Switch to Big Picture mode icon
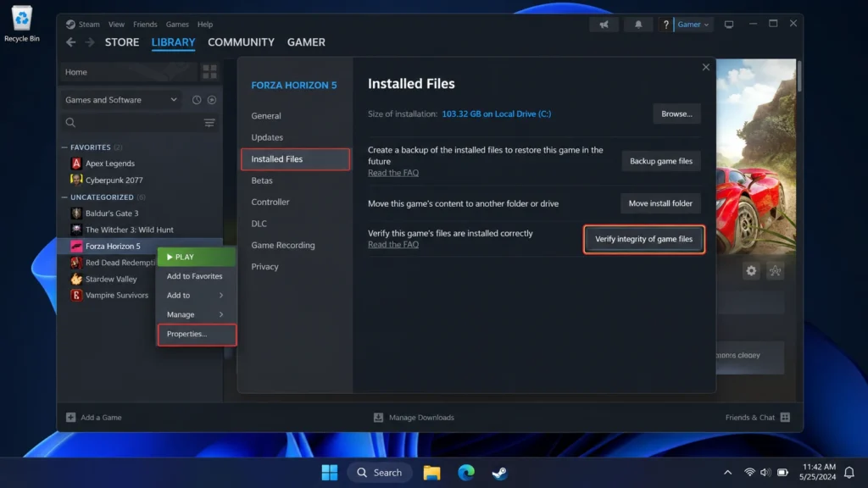Screen dimensions: 868x488 coord(729,25)
